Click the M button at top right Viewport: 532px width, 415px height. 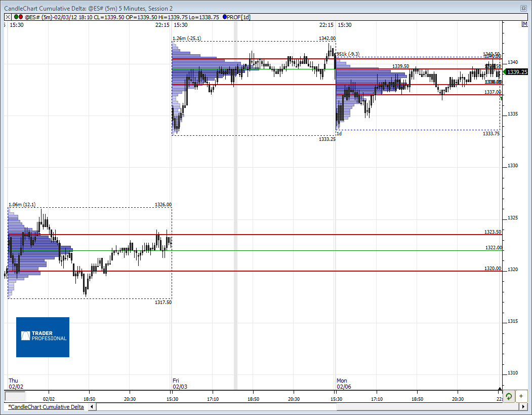pos(524,24)
